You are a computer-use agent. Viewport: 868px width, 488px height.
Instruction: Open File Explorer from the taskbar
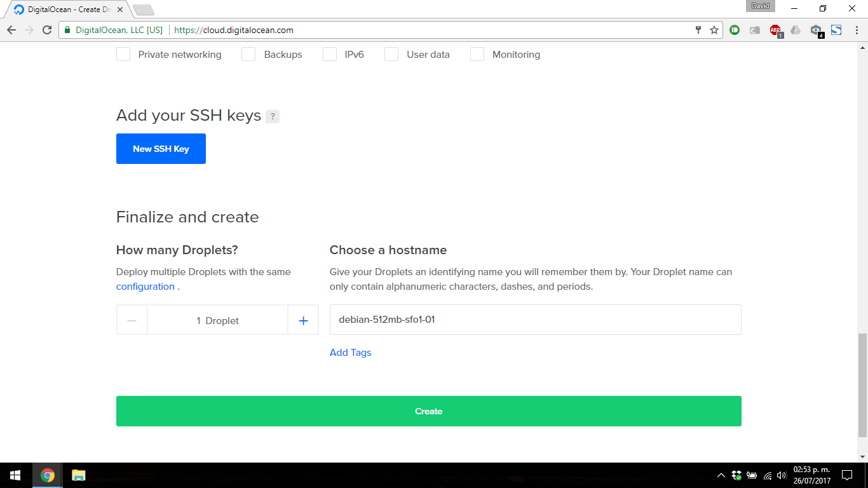click(78, 475)
